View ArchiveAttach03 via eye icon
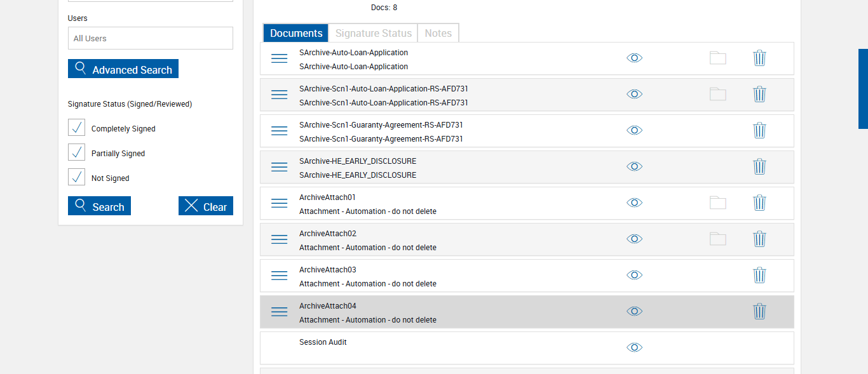Screen dimensions: 868x374 635,275
